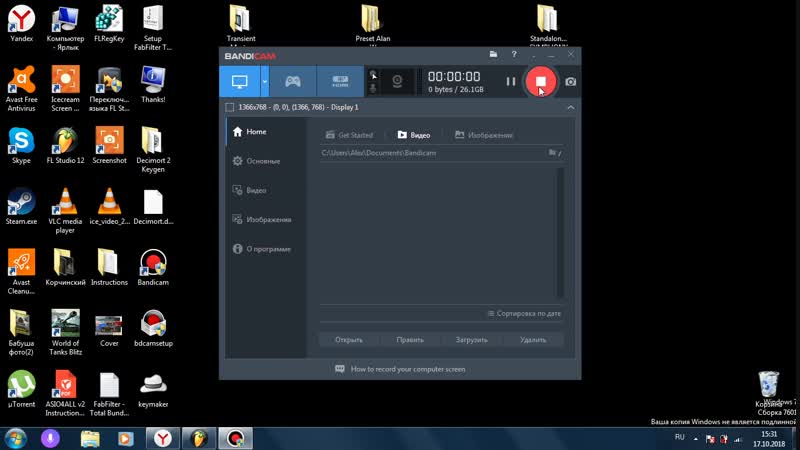Open screen mode dropdown arrow
The height and width of the screenshot is (450, 800).
coord(265,81)
